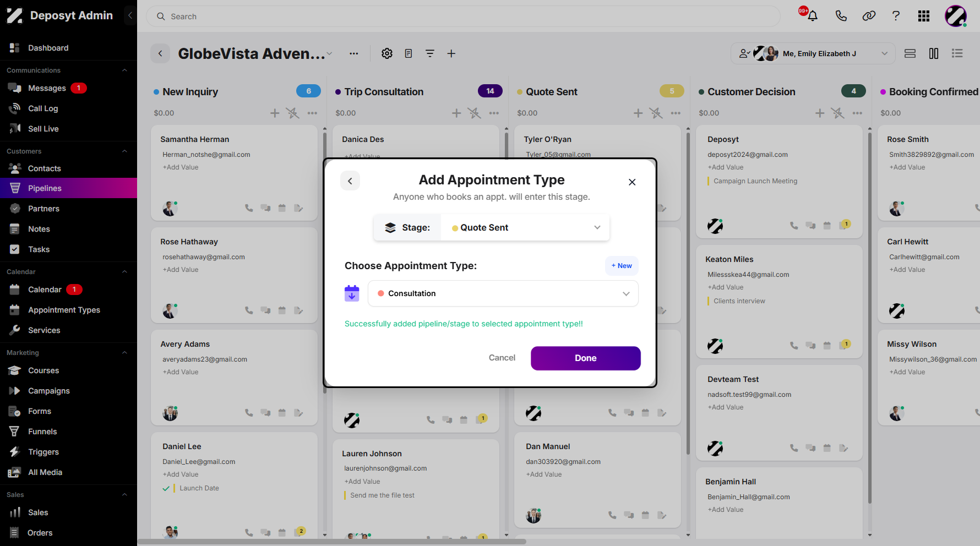This screenshot has height=546, width=980.
Task: Open message icon on Rose Hathaway card
Action: click(265, 310)
